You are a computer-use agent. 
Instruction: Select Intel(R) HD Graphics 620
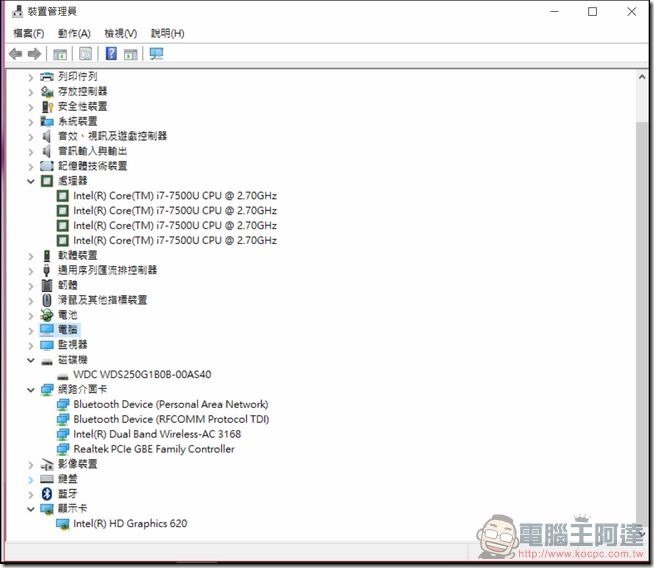[130, 524]
